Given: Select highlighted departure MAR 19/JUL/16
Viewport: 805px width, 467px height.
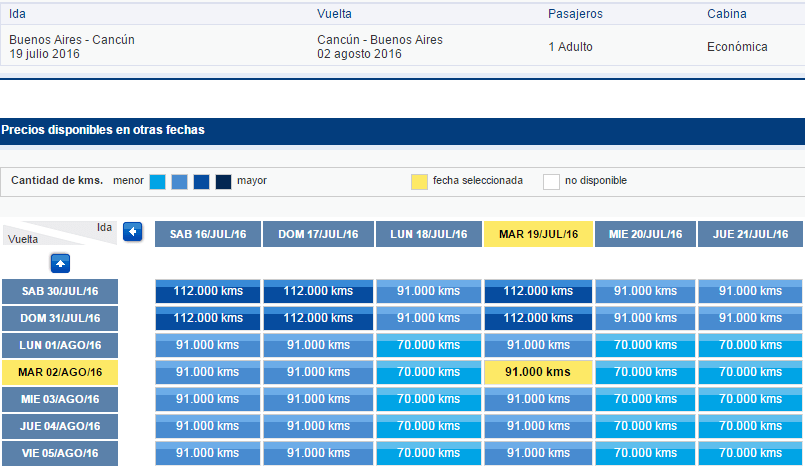Looking at the screenshot, I should 539,234.
